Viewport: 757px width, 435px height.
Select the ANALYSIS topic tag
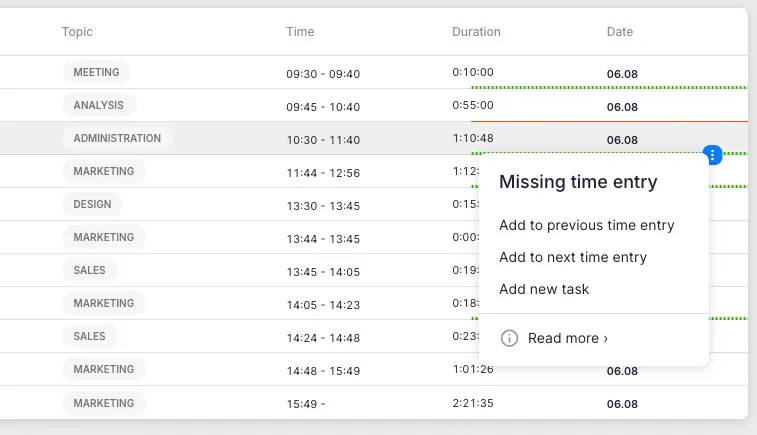(x=98, y=105)
